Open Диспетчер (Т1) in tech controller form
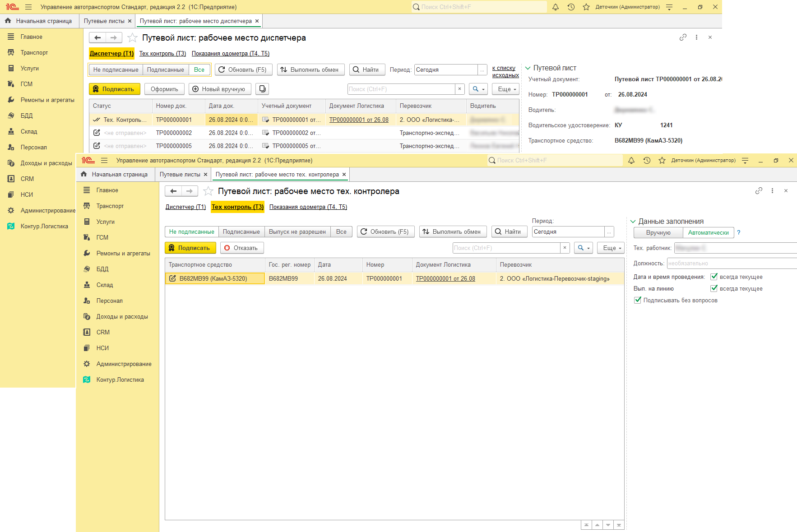 [185, 207]
